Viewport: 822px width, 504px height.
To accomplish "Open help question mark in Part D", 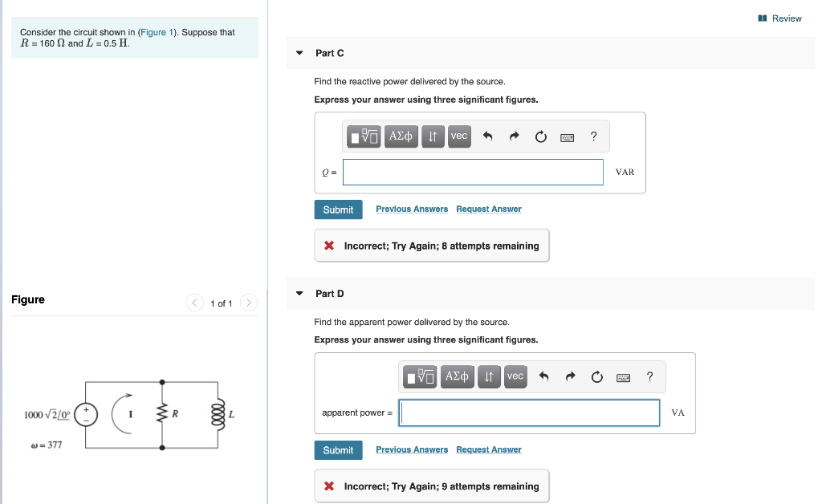I will (649, 376).
